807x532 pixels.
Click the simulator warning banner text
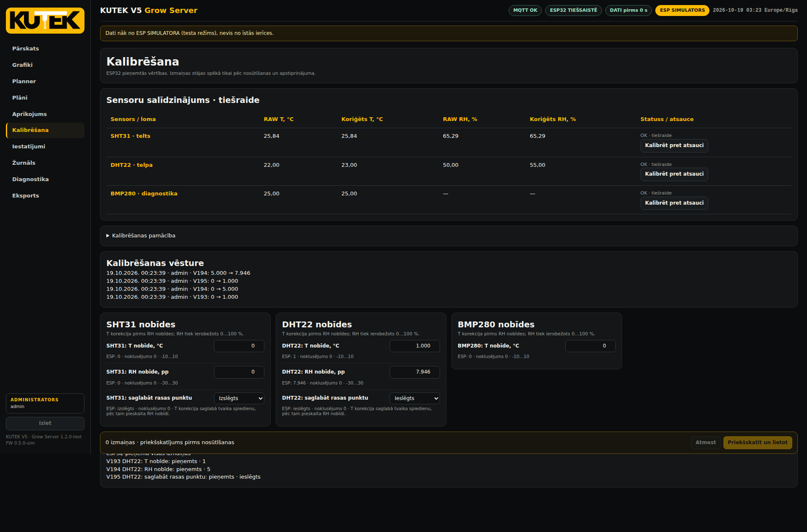[190, 33]
